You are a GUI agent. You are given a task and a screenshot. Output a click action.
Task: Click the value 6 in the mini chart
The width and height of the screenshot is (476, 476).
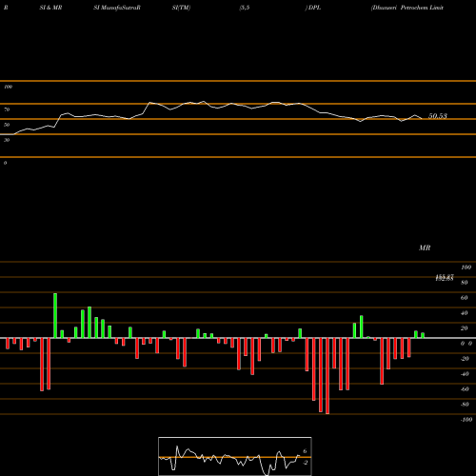[x=305, y=451]
